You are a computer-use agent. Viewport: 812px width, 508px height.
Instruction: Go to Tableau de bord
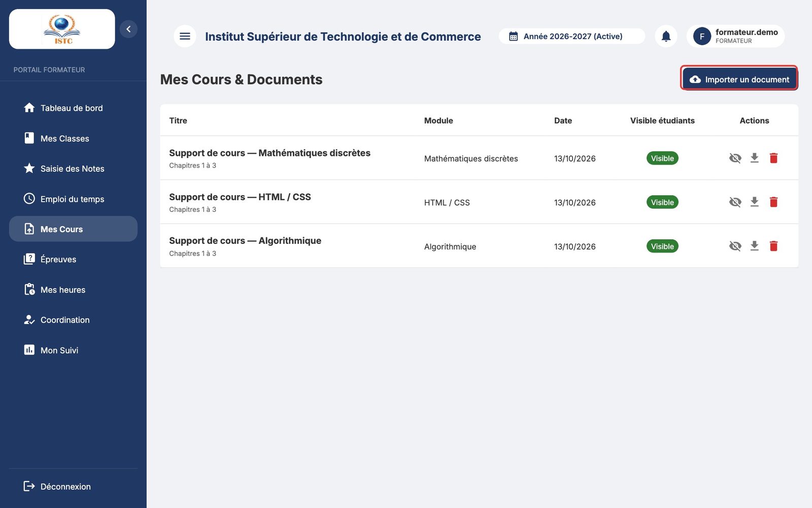pyautogui.click(x=73, y=108)
